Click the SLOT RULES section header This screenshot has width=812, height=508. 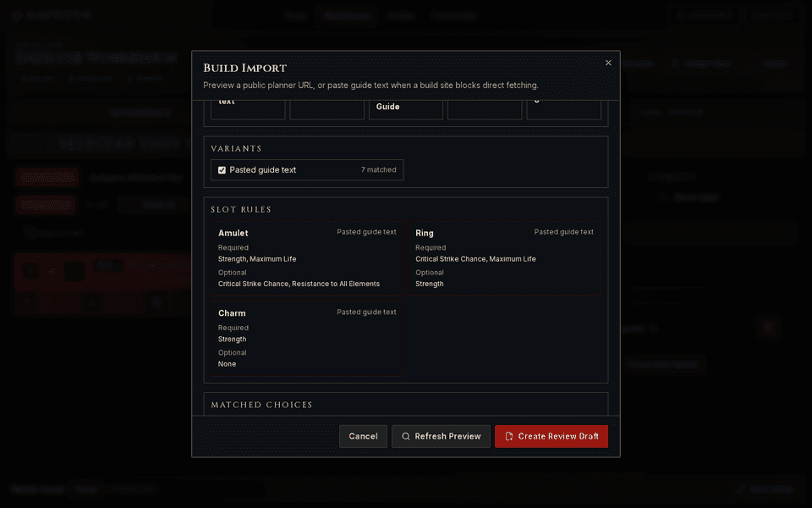[241, 209]
